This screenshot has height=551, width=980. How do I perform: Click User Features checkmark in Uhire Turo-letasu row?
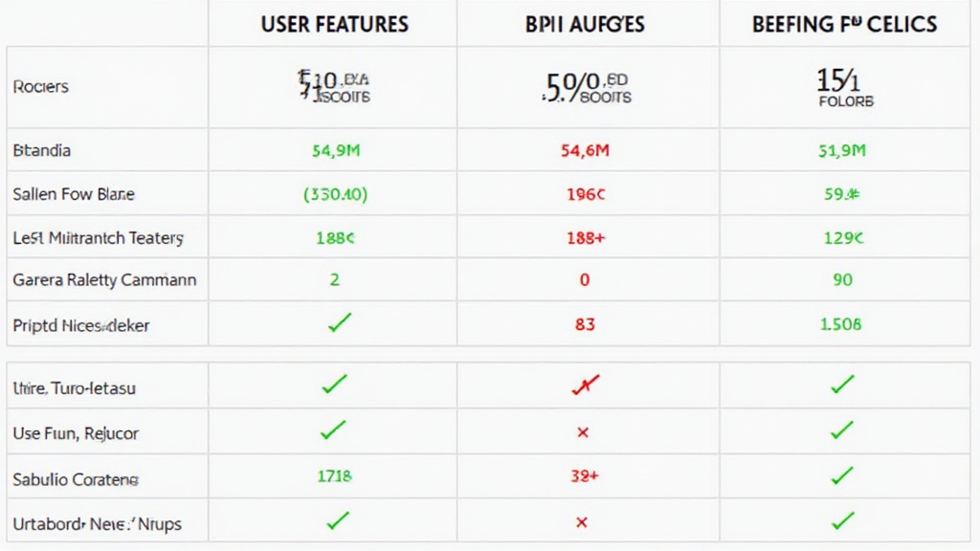[334, 386]
